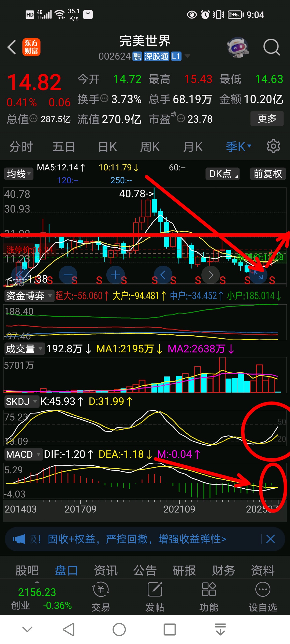Open the 公告 tab

145,570
